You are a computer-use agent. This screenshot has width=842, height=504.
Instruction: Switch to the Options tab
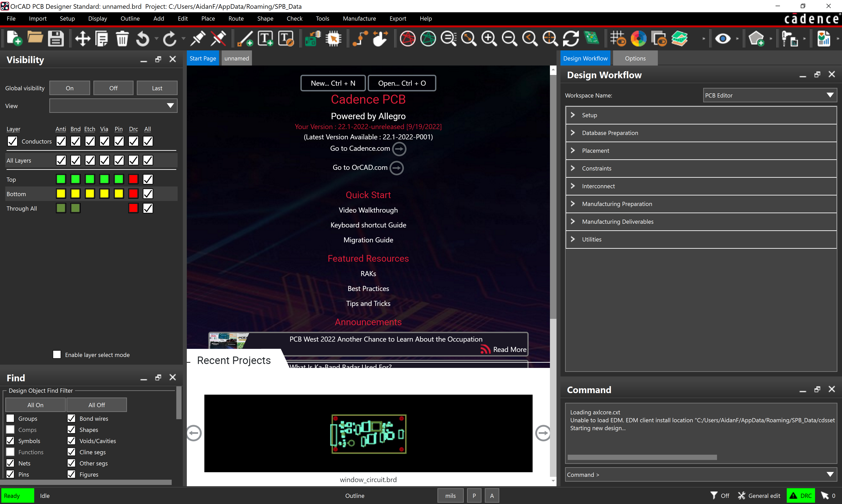[635, 58]
